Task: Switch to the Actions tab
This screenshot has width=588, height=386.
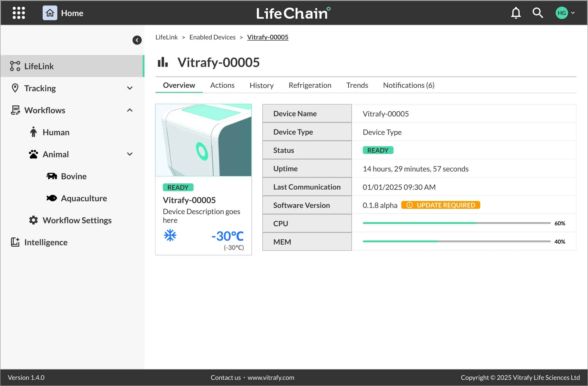Action: click(x=222, y=85)
